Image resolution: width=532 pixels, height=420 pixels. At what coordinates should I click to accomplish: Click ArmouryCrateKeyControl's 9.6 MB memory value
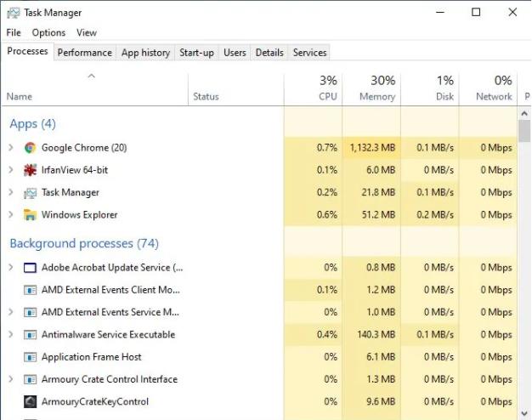381,401
